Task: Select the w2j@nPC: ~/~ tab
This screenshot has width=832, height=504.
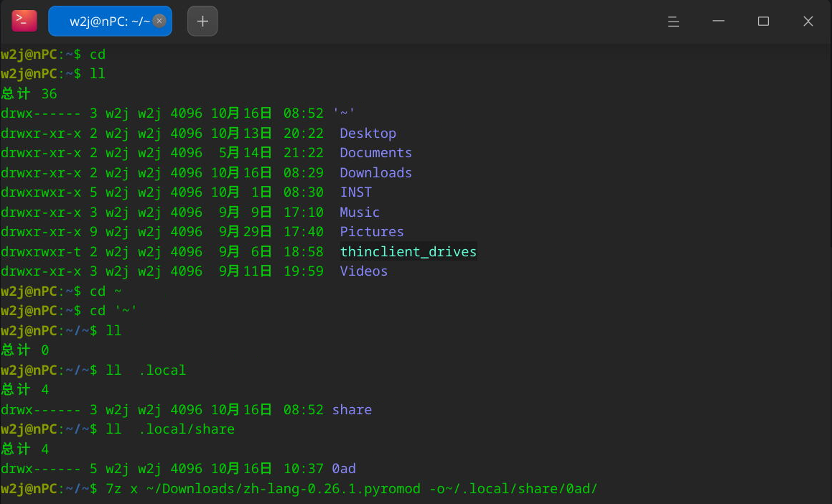Action: [110, 22]
